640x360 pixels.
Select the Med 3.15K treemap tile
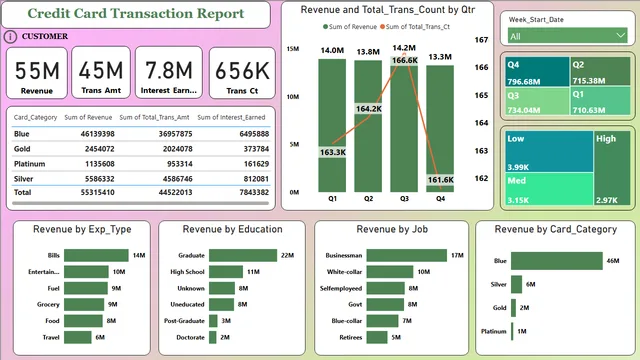click(x=549, y=189)
